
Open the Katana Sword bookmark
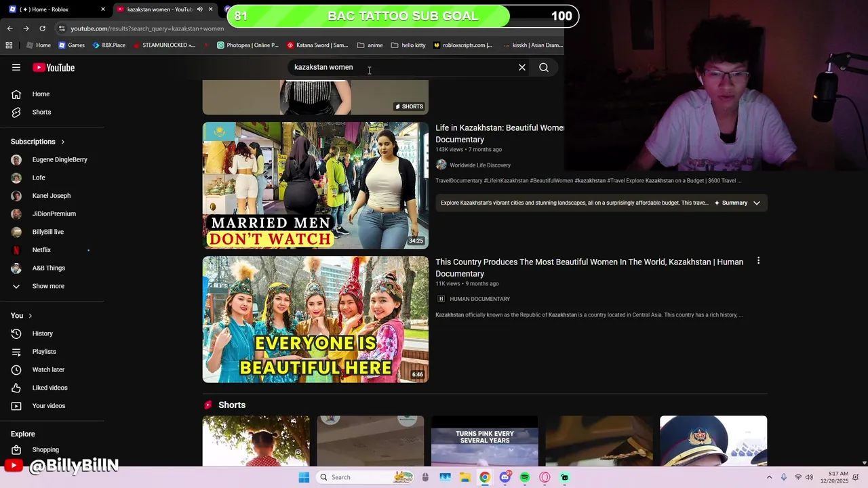(x=317, y=45)
